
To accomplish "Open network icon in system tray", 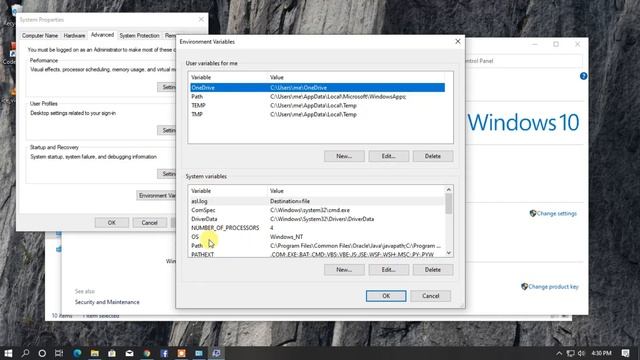I will pyautogui.click(x=571, y=353).
